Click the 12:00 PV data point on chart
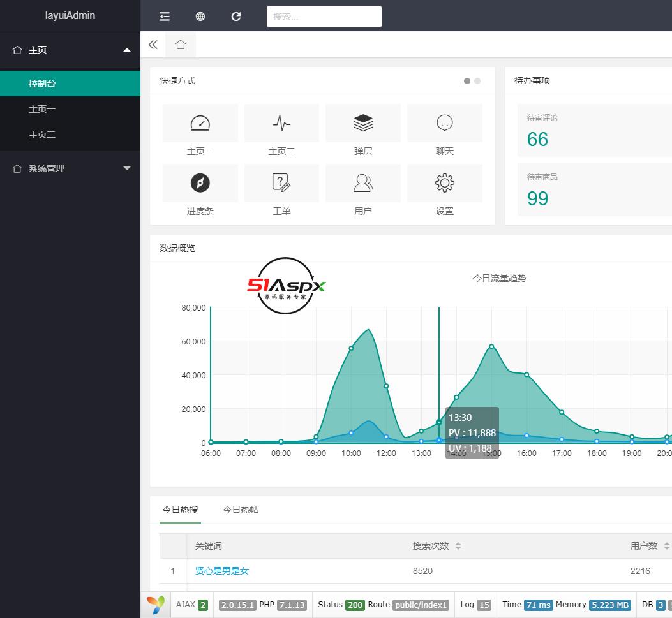Image resolution: width=672 pixels, height=618 pixels. coord(386,386)
